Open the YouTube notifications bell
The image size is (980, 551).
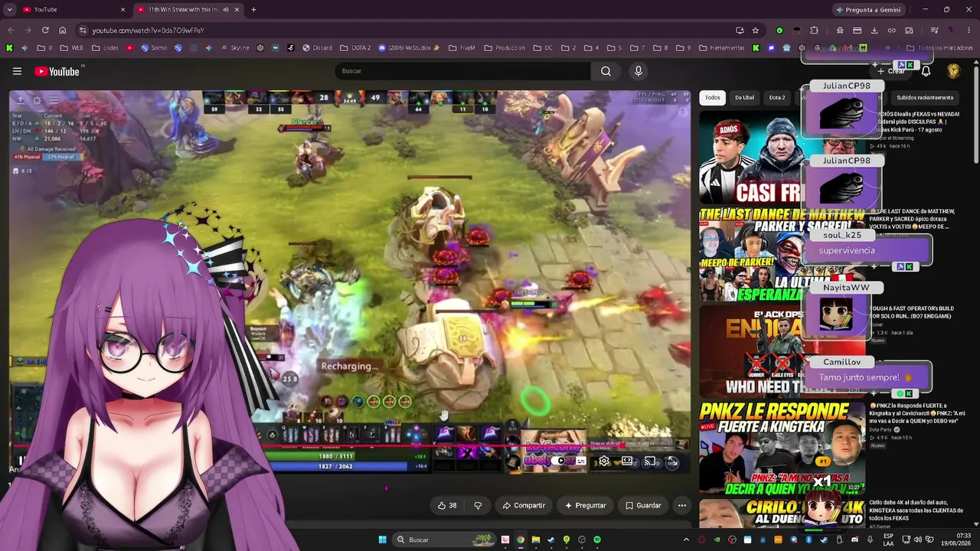tap(926, 71)
